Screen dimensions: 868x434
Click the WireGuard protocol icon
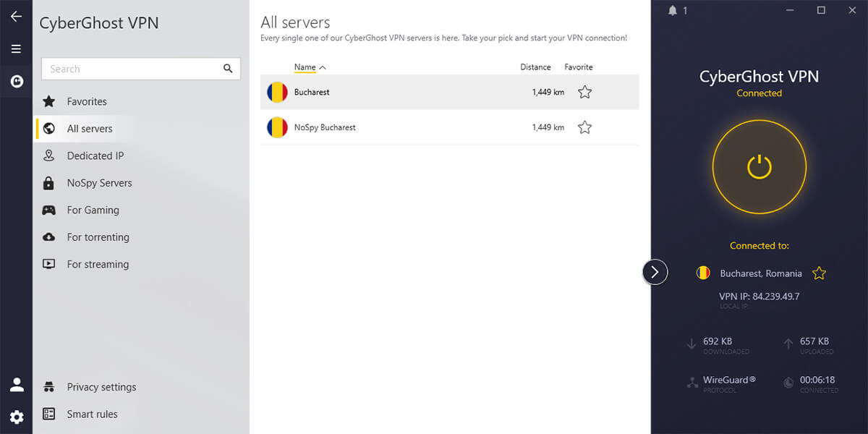coord(692,383)
